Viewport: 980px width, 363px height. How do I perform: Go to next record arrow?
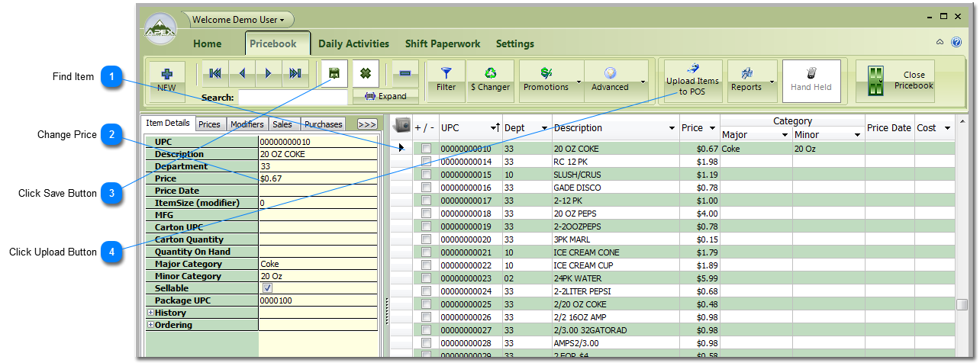[268, 73]
